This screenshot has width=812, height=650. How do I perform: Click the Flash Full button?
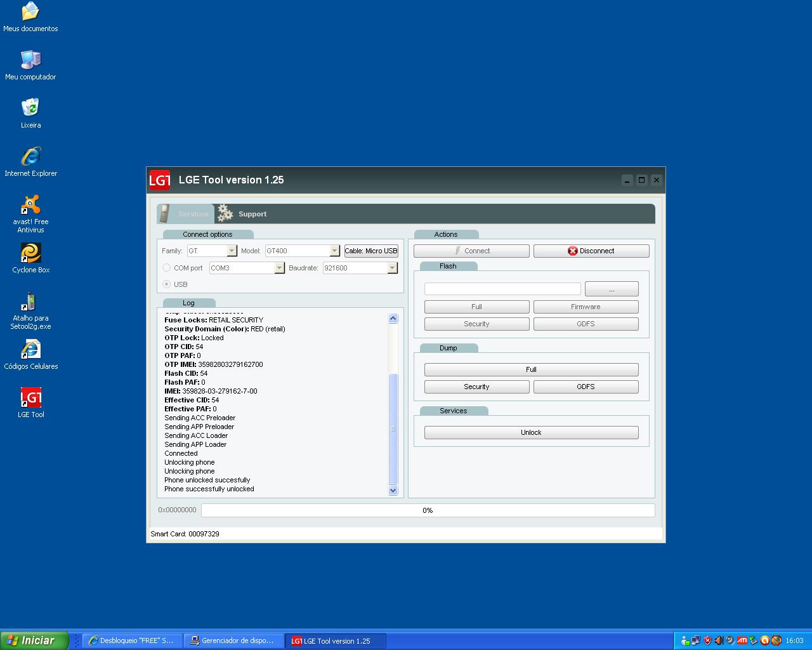(x=476, y=307)
